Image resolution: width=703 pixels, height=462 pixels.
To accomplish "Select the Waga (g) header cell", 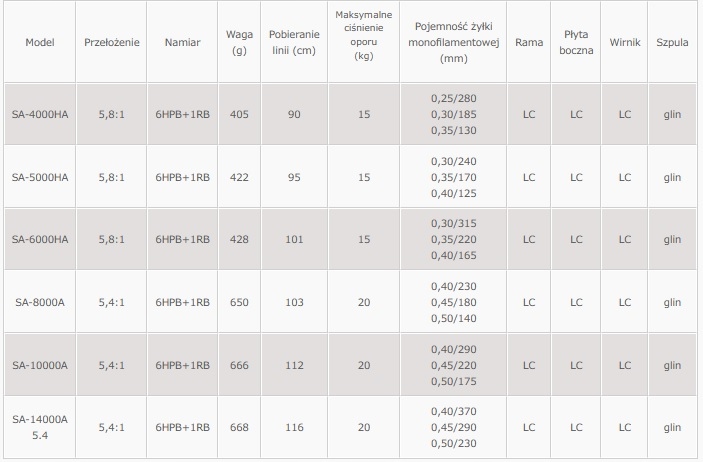I will [x=239, y=43].
